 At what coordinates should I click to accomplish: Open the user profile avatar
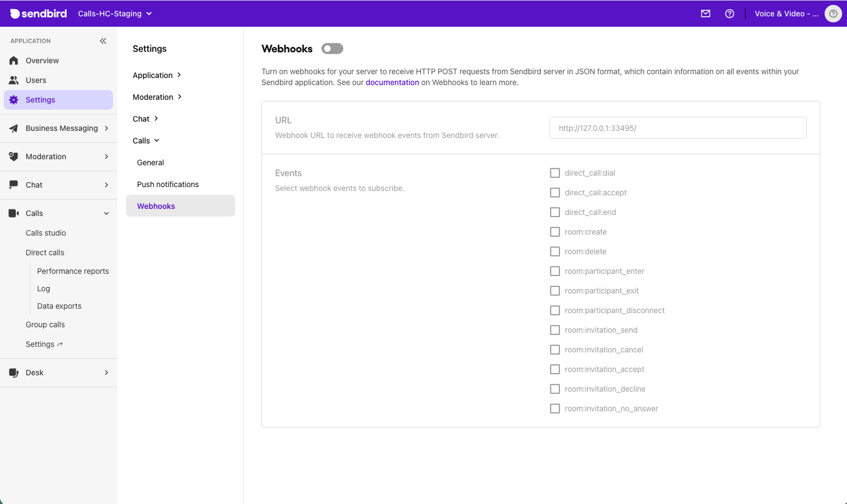tap(833, 14)
